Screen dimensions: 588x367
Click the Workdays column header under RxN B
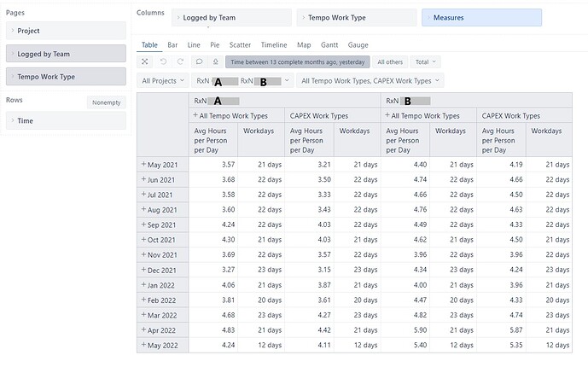pyautogui.click(x=452, y=131)
